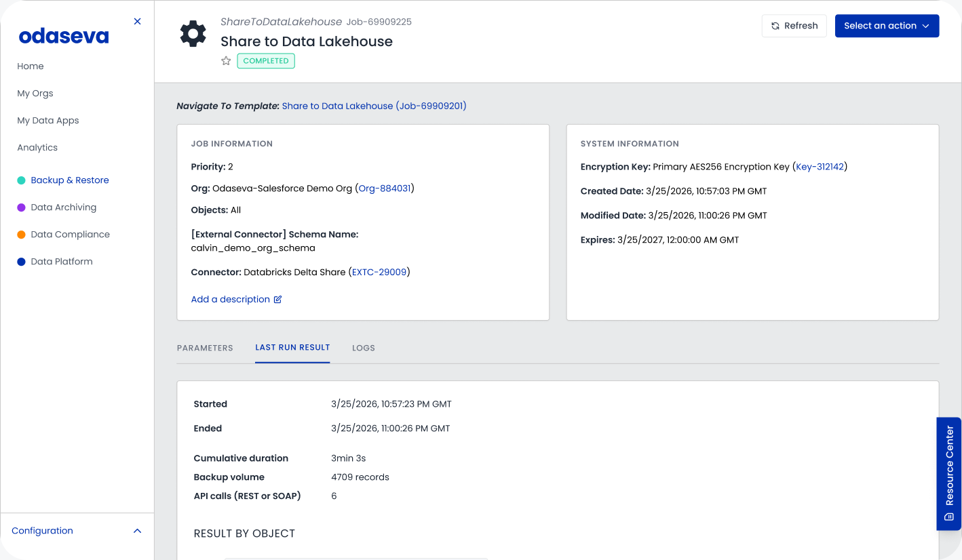Click the JOB INFORMATION heading
Image resolution: width=962 pixels, height=560 pixels.
tap(232, 144)
